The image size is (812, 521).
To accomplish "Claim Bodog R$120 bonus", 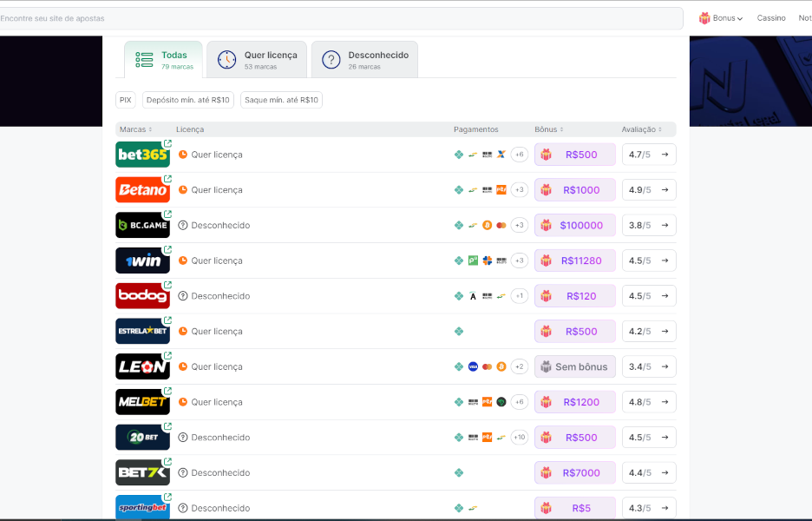I will tap(575, 296).
